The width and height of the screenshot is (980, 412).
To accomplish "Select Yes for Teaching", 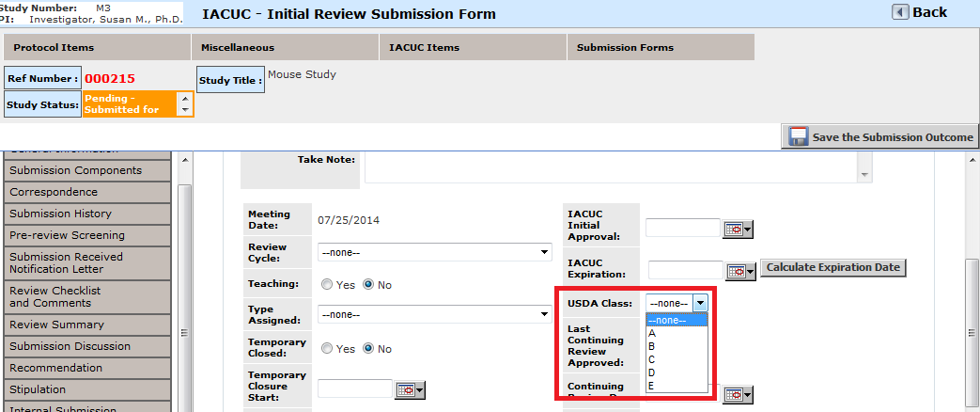I will point(327,284).
